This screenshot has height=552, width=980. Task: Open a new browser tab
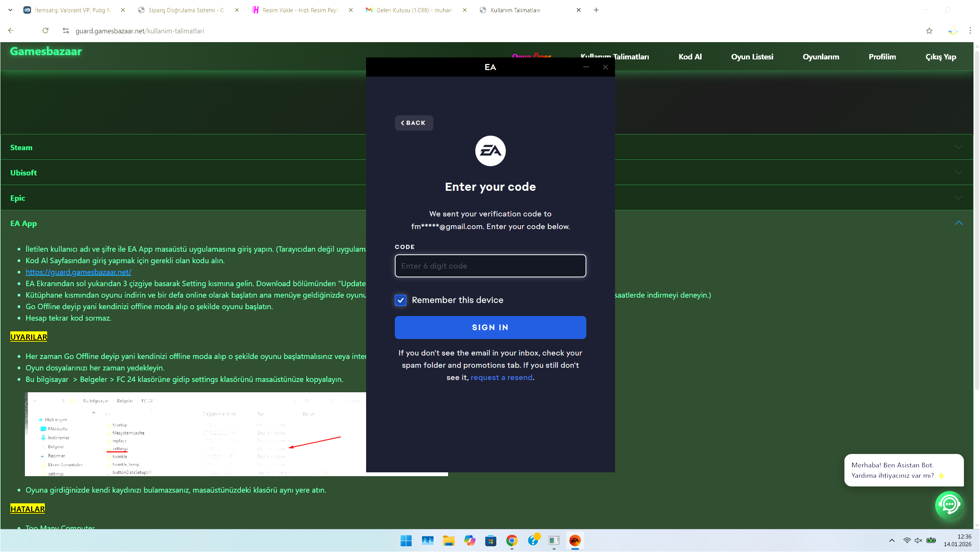coord(596,10)
